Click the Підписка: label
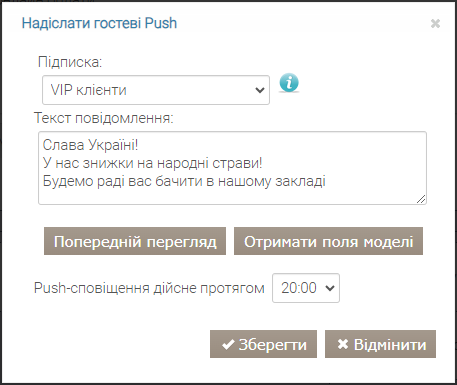 point(70,62)
